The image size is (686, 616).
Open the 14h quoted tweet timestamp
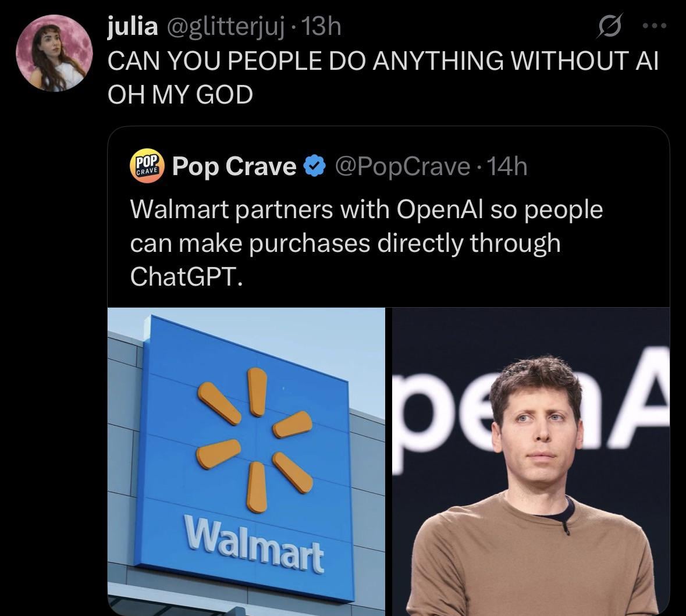(x=507, y=167)
